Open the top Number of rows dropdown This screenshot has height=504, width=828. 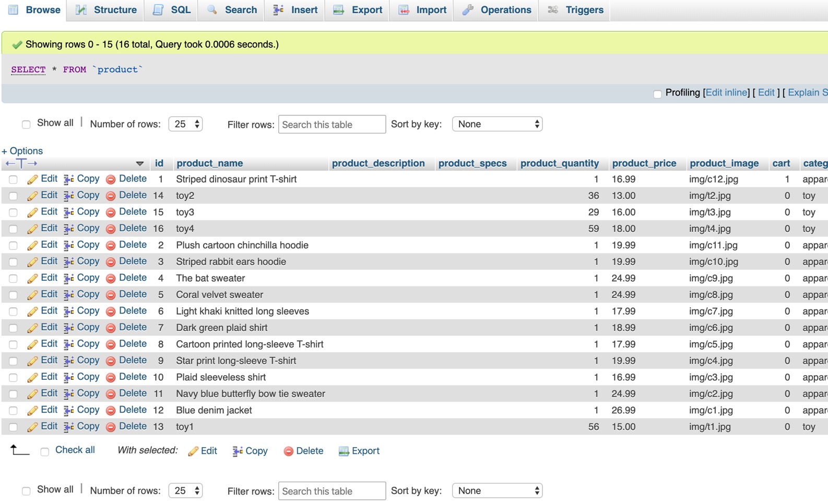tap(185, 124)
